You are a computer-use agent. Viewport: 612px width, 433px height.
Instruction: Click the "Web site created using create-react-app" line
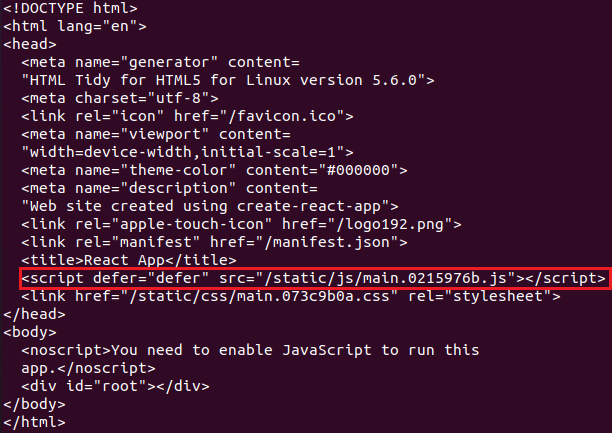click(210, 206)
